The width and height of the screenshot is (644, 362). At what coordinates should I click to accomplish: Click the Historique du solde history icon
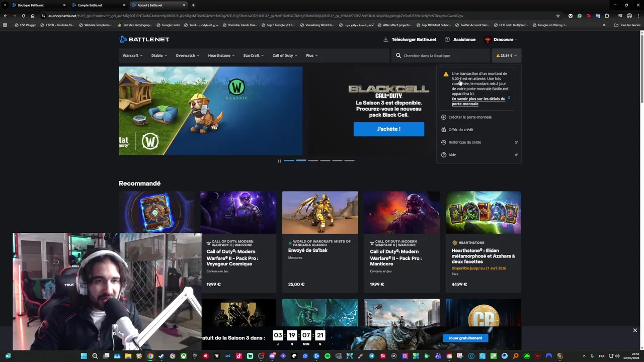[444, 142]
